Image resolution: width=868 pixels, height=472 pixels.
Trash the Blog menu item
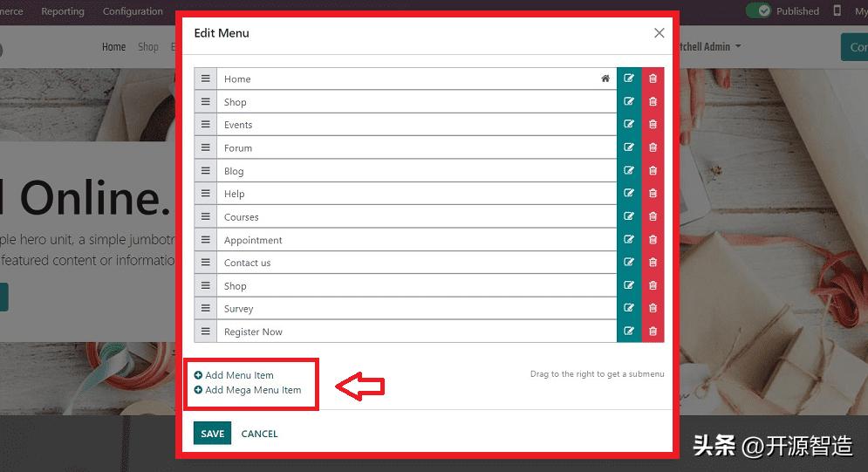click(x=653, y=171)
